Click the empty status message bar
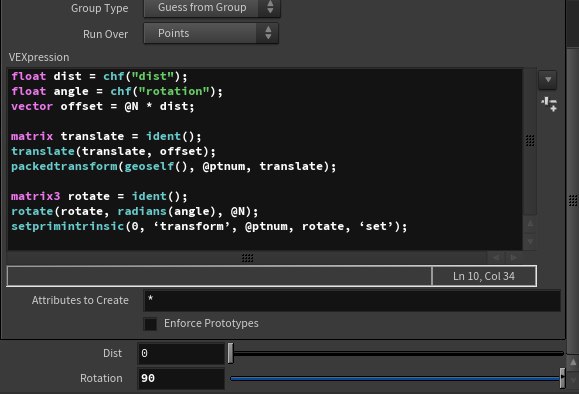Image resolution: width=579 pixels, height=394 pixels. (x=219, y=276)
